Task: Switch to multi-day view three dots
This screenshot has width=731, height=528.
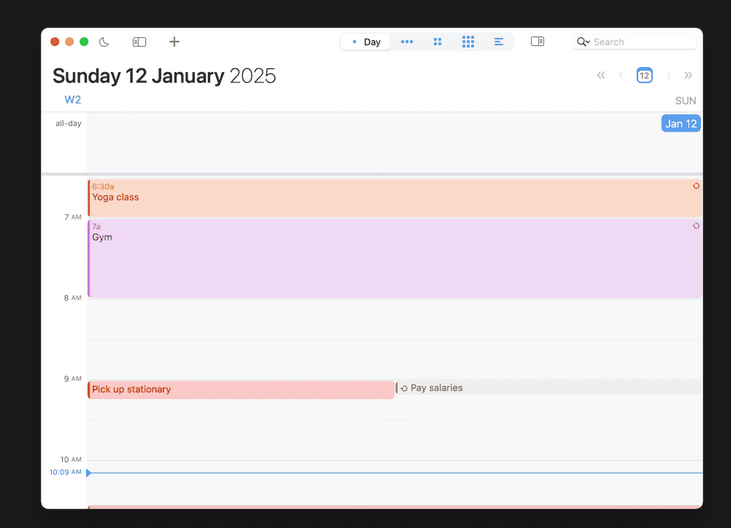Action: [407, 42]
